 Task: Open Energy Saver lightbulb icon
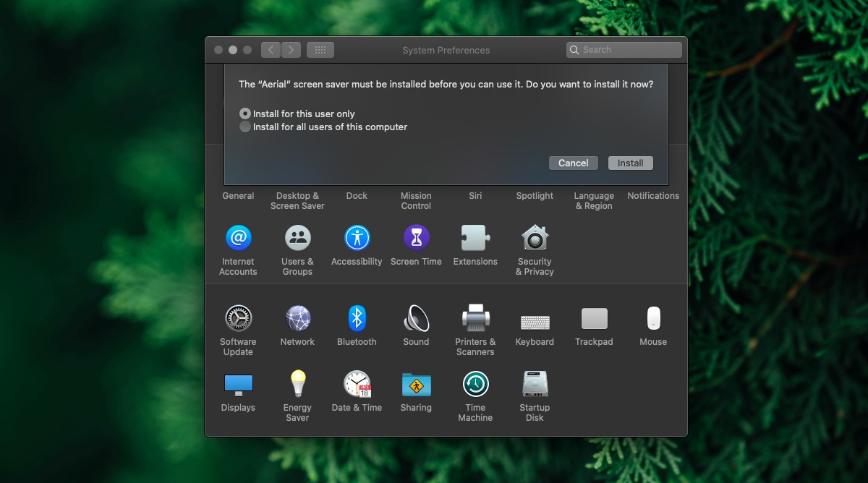[297, 384]
